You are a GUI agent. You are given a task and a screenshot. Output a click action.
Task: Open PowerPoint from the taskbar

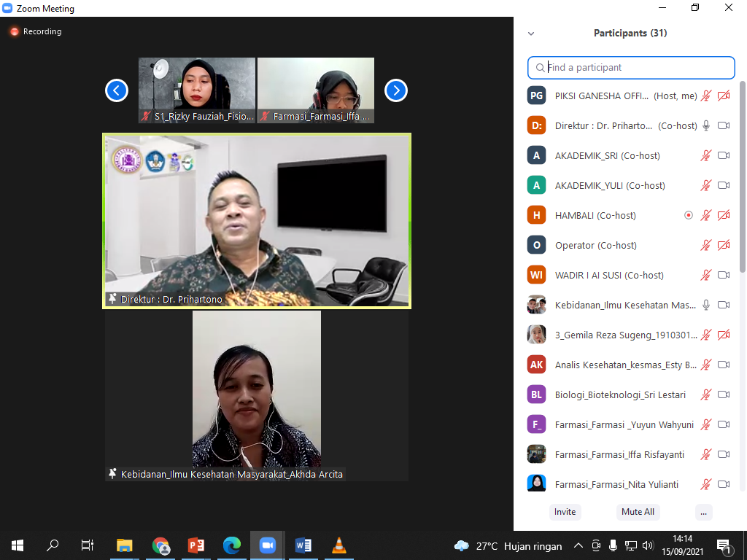click(196, 545)
